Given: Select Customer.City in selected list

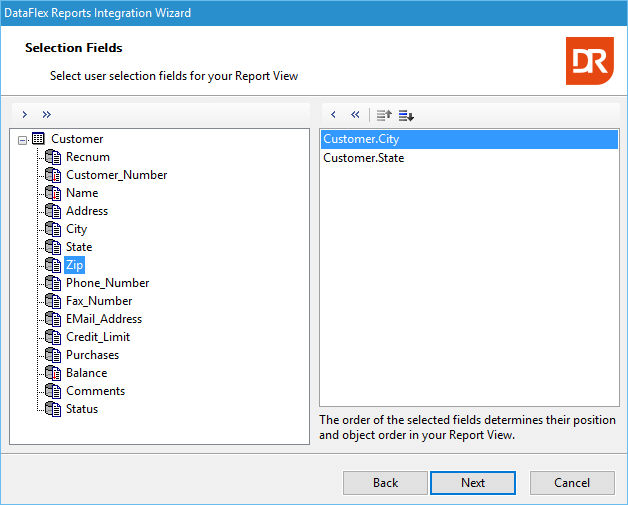Looking at the screenshot, I should click(x=469, y=139).
